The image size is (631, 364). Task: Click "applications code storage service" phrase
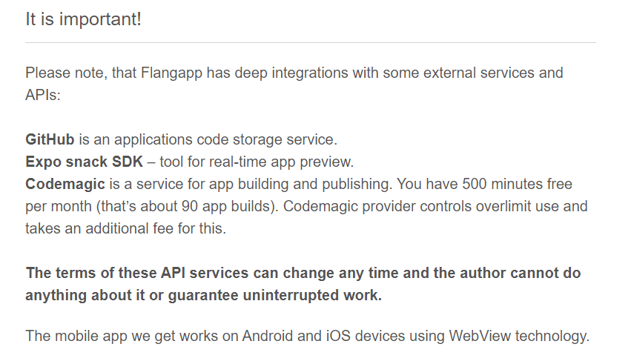pos(224,139)
